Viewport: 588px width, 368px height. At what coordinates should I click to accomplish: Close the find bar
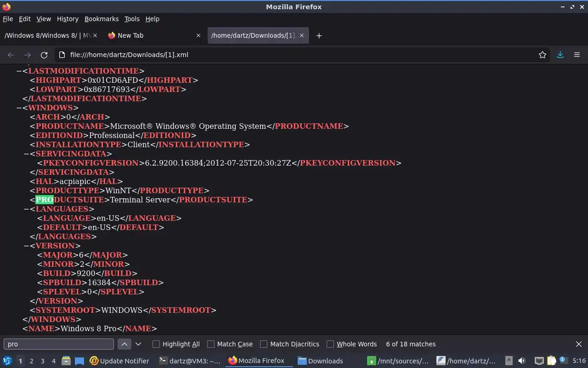[579, 344]
